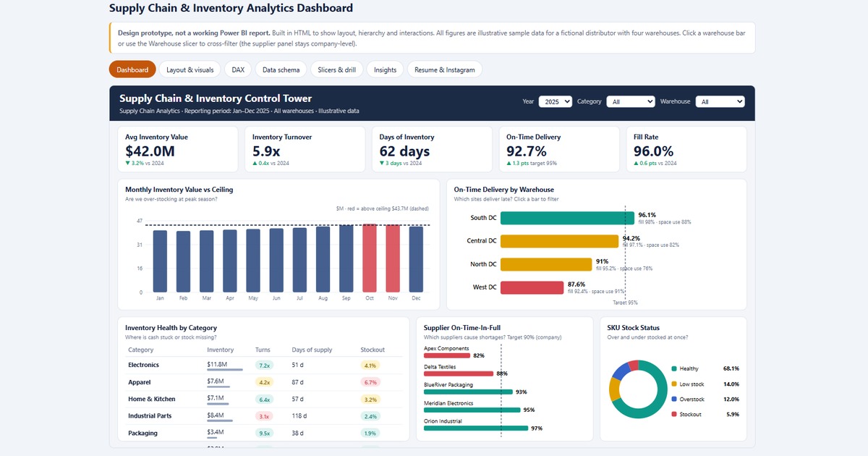The height and width of the screenshot is (456, 868).
Task: Click the Low stock yellow legend swatch
Action: (x=674, y=384)
